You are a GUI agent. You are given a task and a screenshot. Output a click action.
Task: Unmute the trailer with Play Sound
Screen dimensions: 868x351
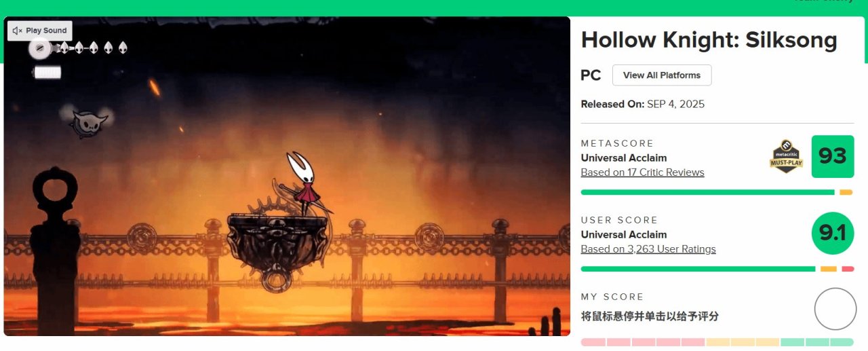tap(40, 31)
